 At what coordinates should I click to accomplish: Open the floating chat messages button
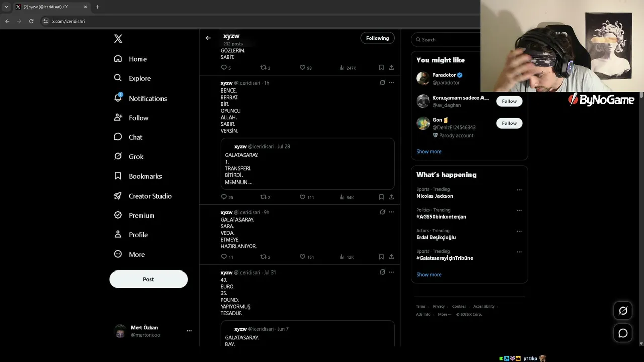(623, 333)
